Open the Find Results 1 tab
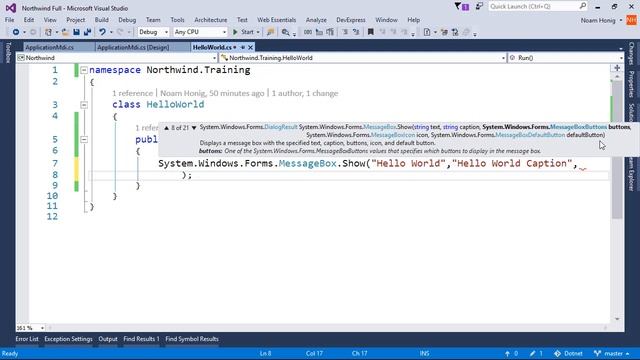The width and height of the screenshot is (640, 360). click(x=141, y=339)
